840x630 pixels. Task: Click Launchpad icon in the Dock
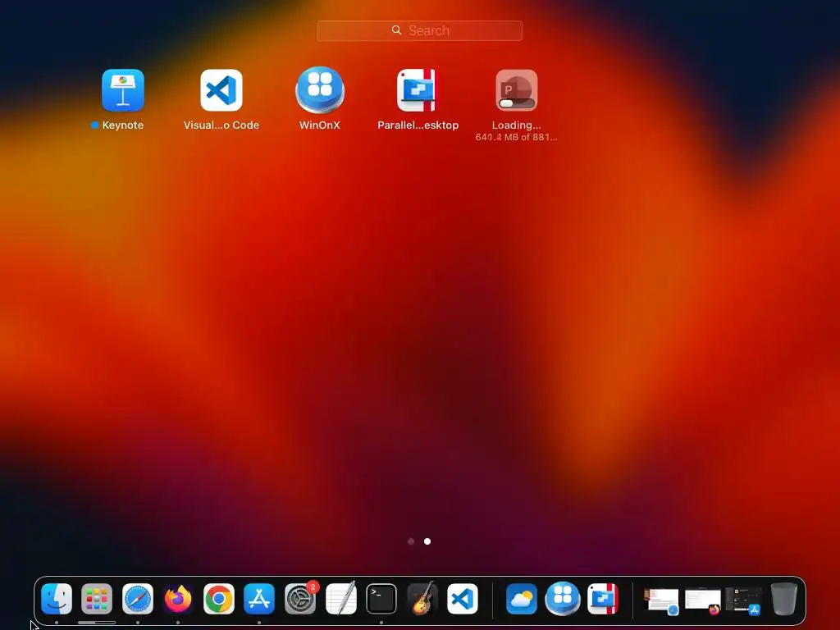97,598
